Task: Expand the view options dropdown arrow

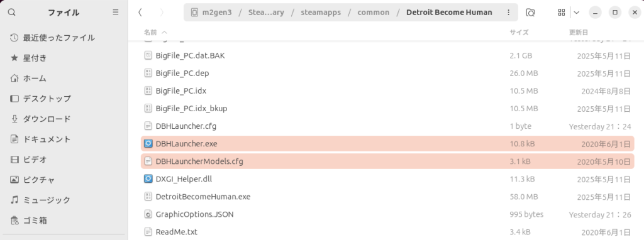Action: pos(577,13)
